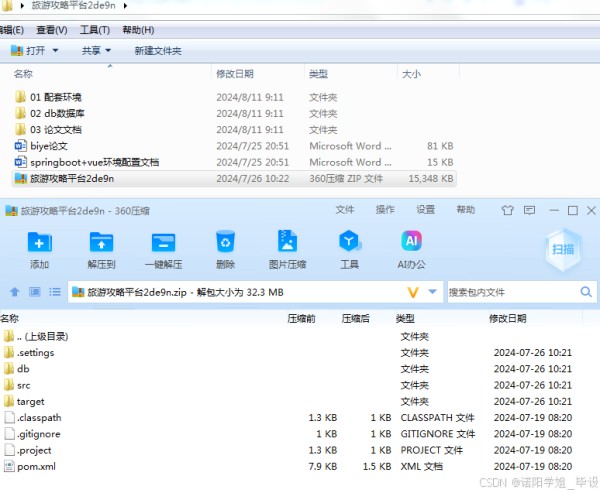600x493 pixels.
Task: Open the 帮助 menu in 360压缩
Action: point(466,210)
